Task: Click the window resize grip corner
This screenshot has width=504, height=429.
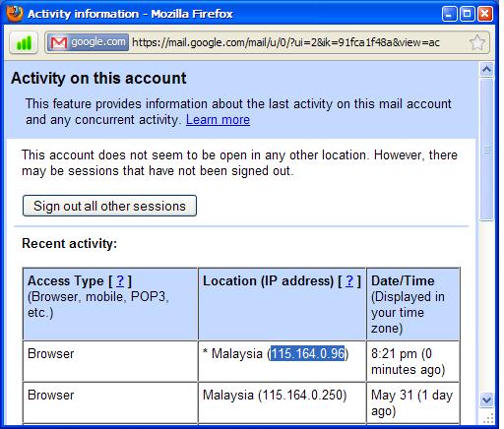Action: coord(488,418)
